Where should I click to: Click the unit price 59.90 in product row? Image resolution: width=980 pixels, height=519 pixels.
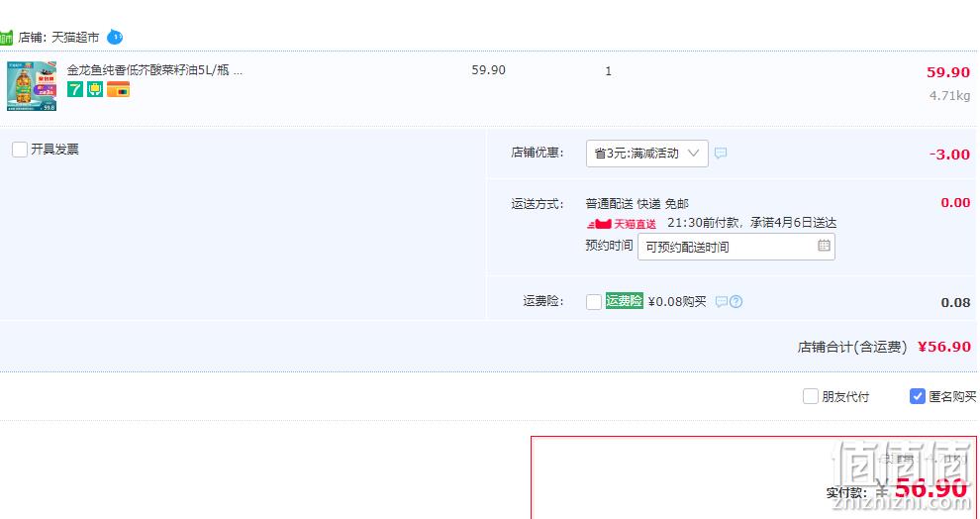[489, 70]
